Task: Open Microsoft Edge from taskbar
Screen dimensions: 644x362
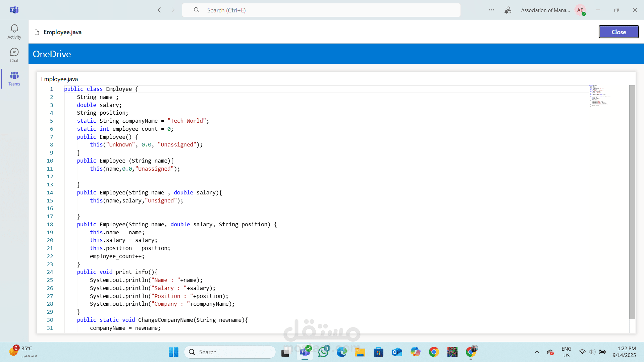Action: click(x=342, y=352)
